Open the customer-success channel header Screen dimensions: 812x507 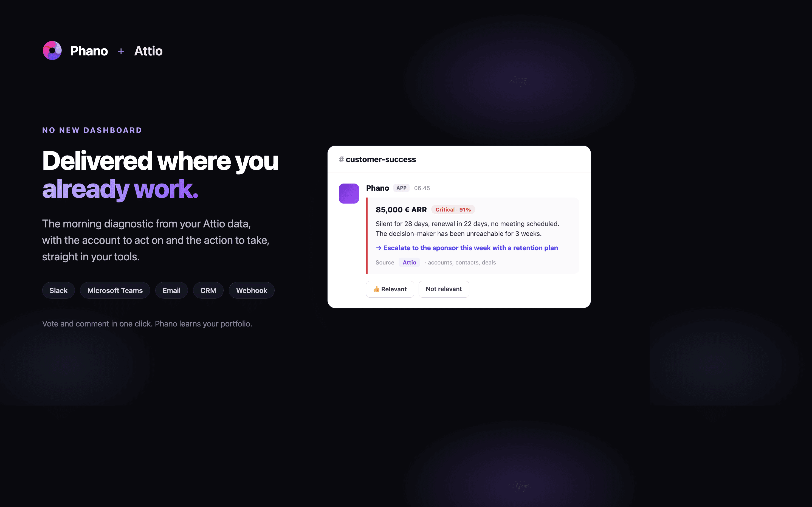(x=380, y=159)
